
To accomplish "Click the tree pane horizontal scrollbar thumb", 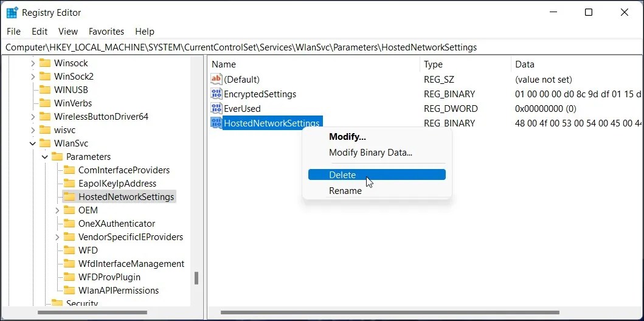I will click(92, 312).
